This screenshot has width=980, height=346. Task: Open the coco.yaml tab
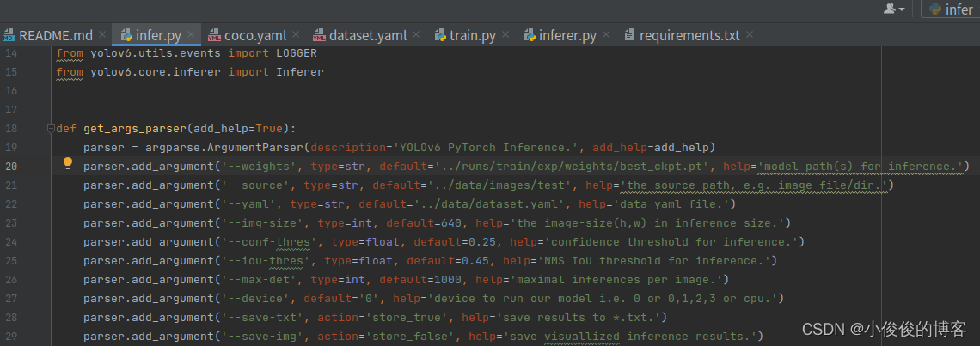click(255, 35)
